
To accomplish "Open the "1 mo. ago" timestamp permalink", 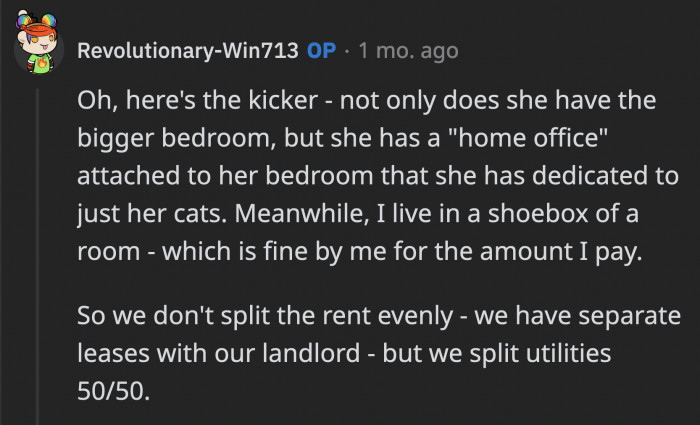I will pos(406,51).
